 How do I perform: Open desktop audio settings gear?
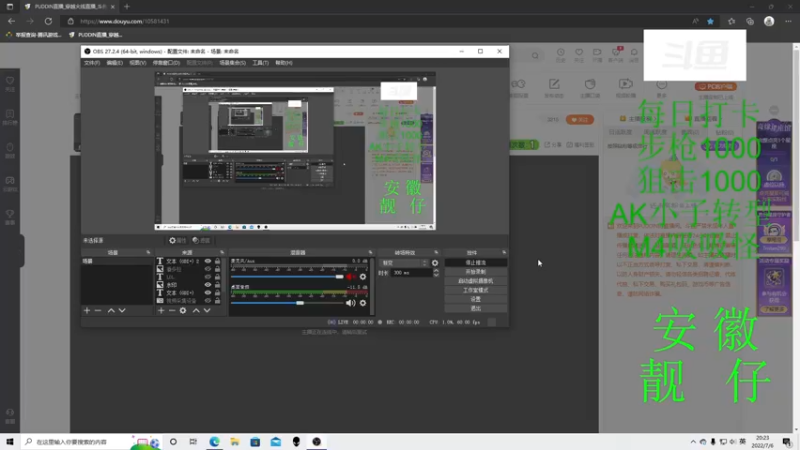[x=363, y=303]
